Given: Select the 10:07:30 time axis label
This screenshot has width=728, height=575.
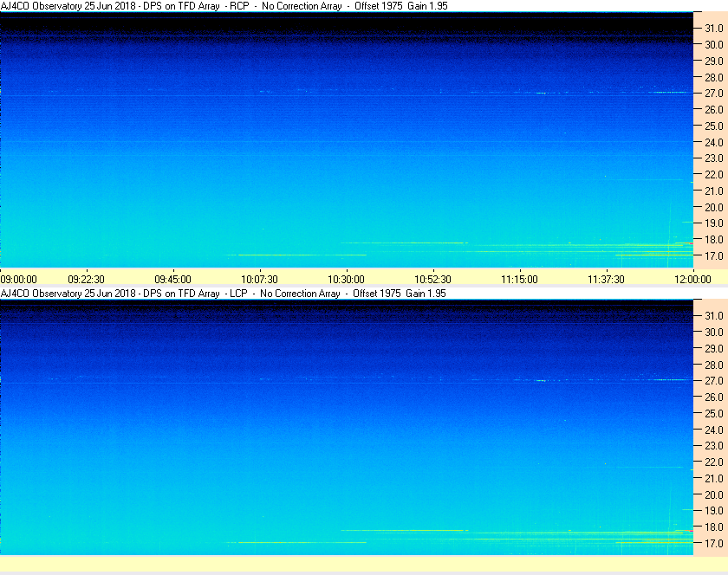Looking at the screenshot, I should [259, 280].
